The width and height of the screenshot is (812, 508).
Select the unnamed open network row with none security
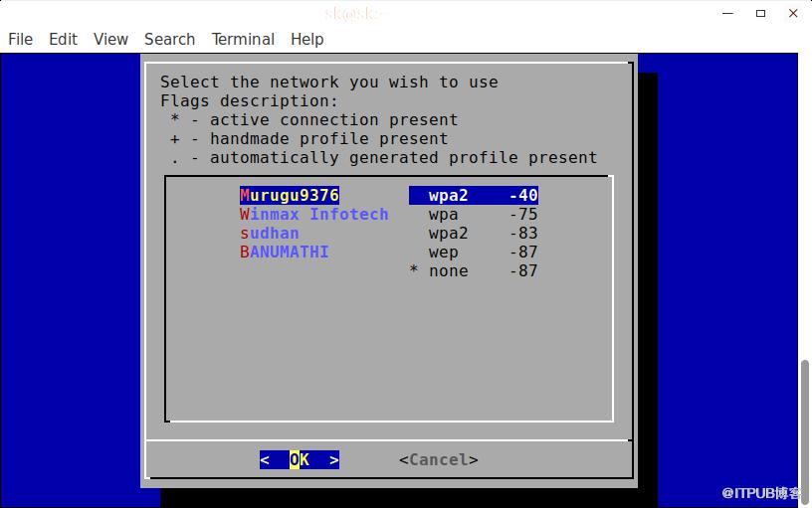point(474,270)
